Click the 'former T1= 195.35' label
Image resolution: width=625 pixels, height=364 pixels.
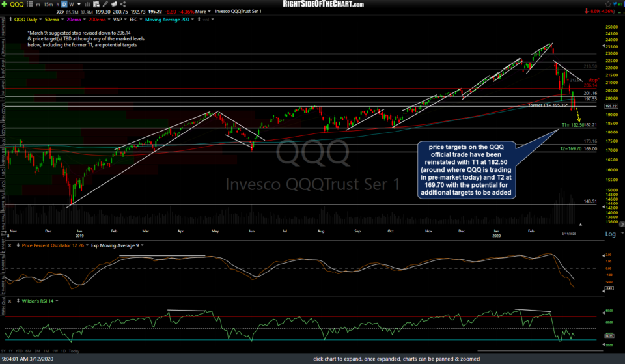tap(548, 105)
